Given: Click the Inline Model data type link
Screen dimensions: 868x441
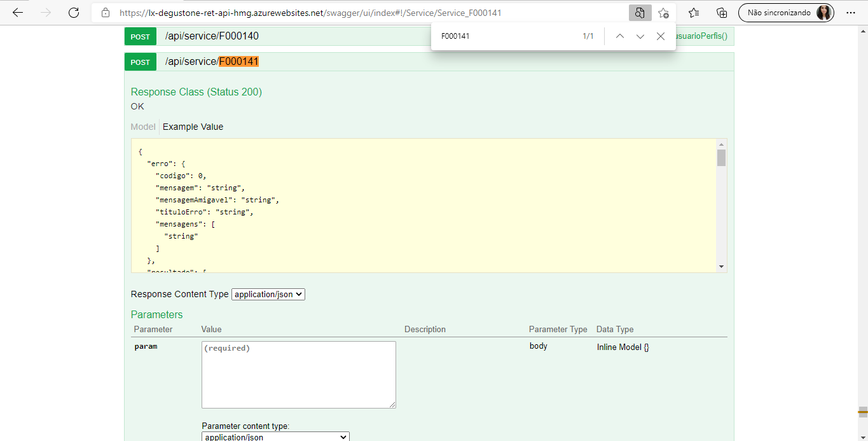Looking at the screenshot, I should (x=623, y=347).
